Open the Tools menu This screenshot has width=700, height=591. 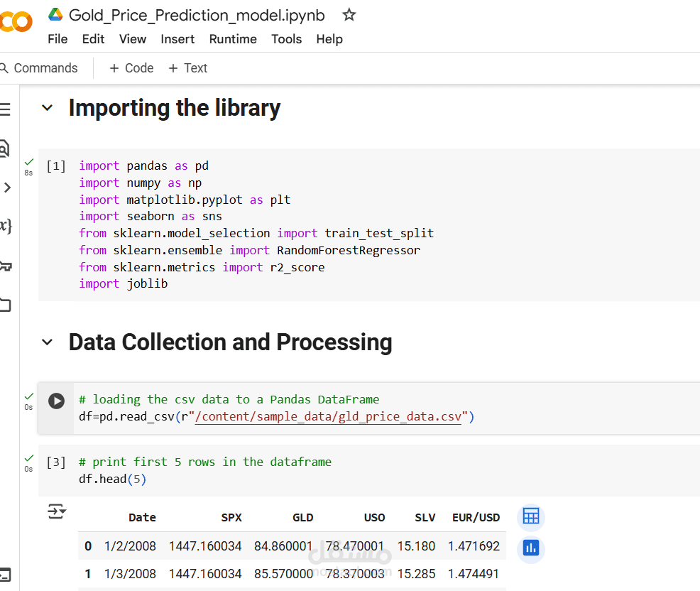(287, 39)
